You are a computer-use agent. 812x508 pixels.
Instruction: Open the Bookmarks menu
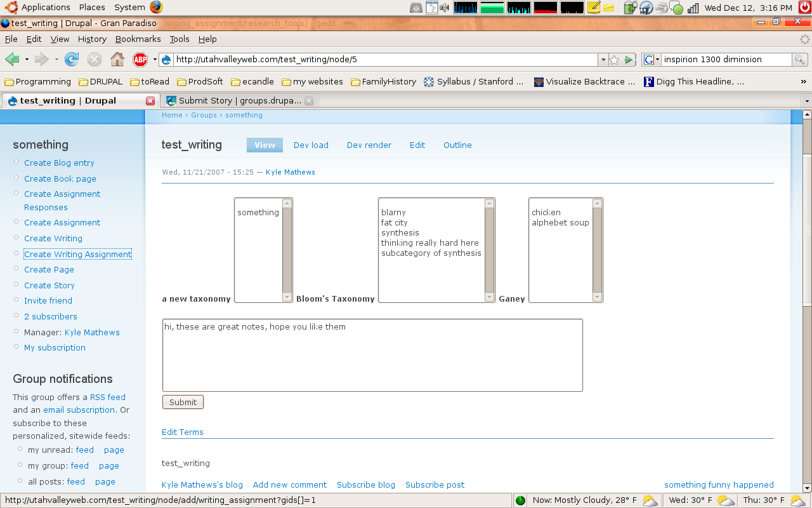click(138, 39)
